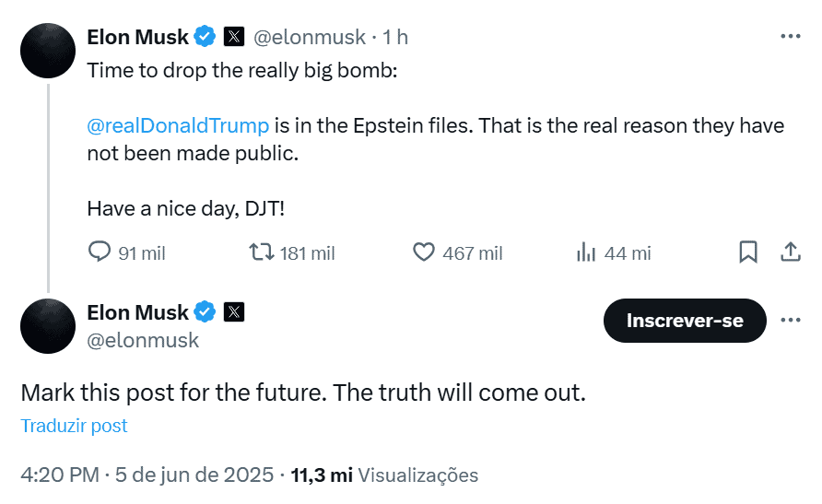Viewport: 822px width, 504px height.
Task: Open the @elonmusk handle under lower tweet name
Action: [143, 341]
